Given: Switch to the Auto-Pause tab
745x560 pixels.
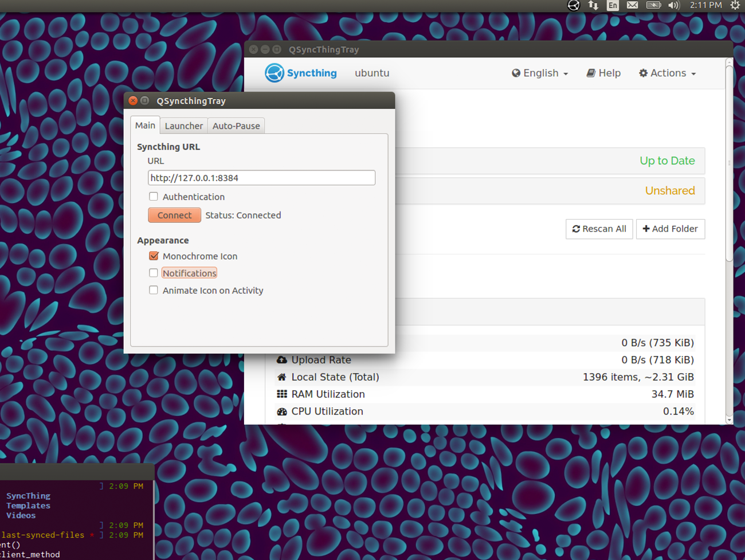Looking at the screenshot, I should pyautogui.click(x=236, y=126).
